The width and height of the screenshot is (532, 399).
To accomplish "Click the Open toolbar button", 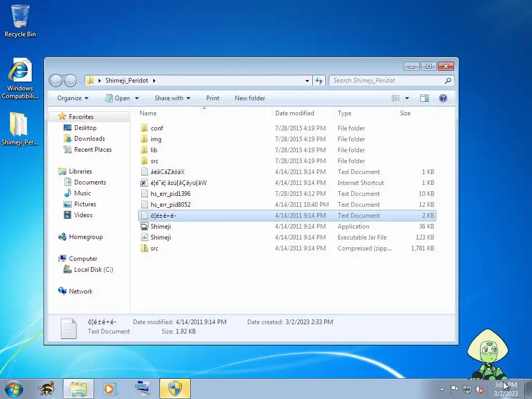I will click(x=117, y=98).
